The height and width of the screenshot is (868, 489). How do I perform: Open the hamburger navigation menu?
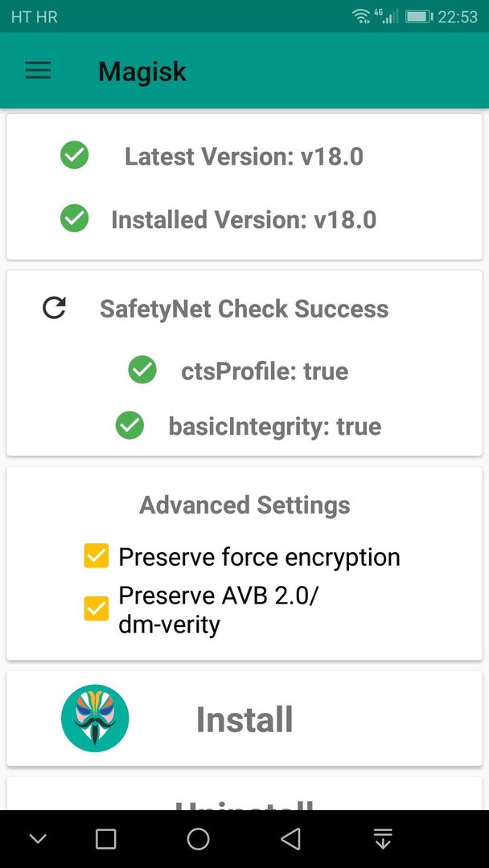(38, 71)
